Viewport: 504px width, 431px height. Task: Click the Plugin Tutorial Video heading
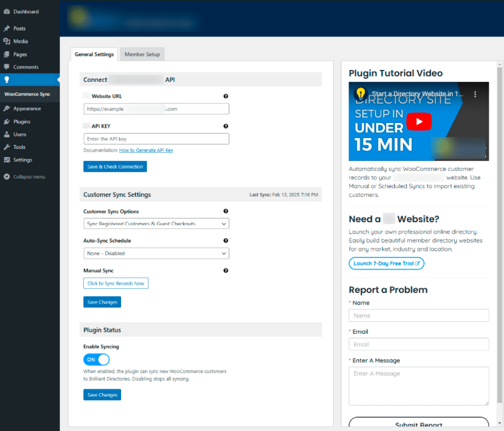click(396, 73)
